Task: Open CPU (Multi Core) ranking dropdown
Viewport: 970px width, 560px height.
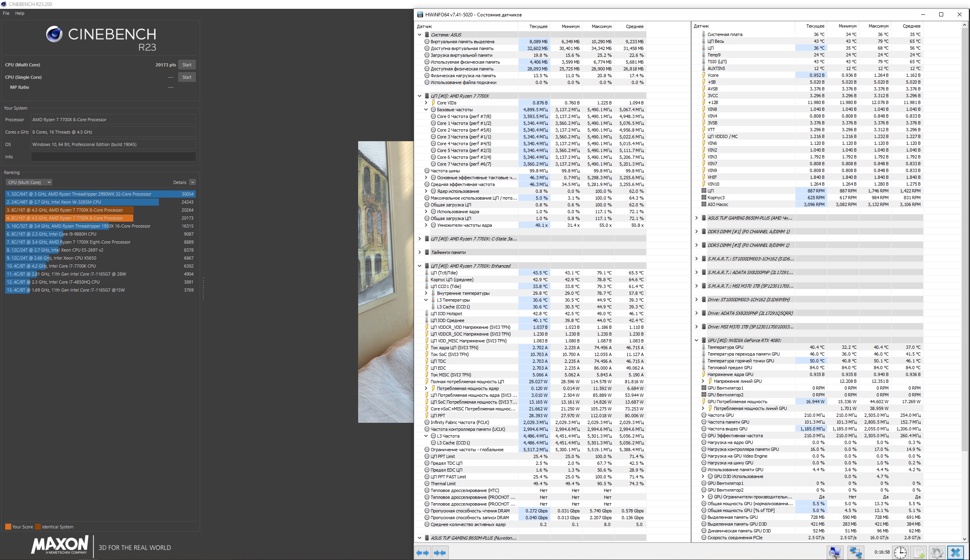Action: click(29, 182)
